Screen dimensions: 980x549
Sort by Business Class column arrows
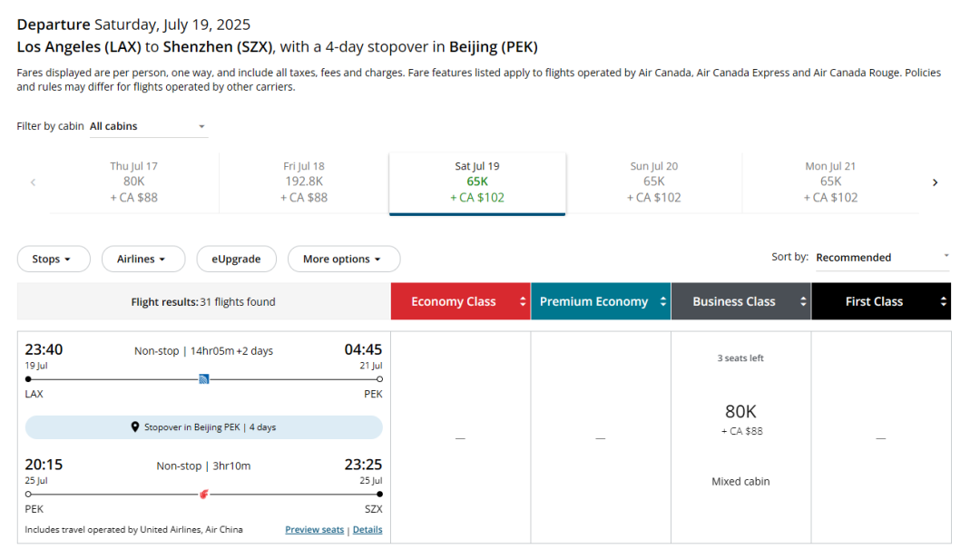coord(803,302)
